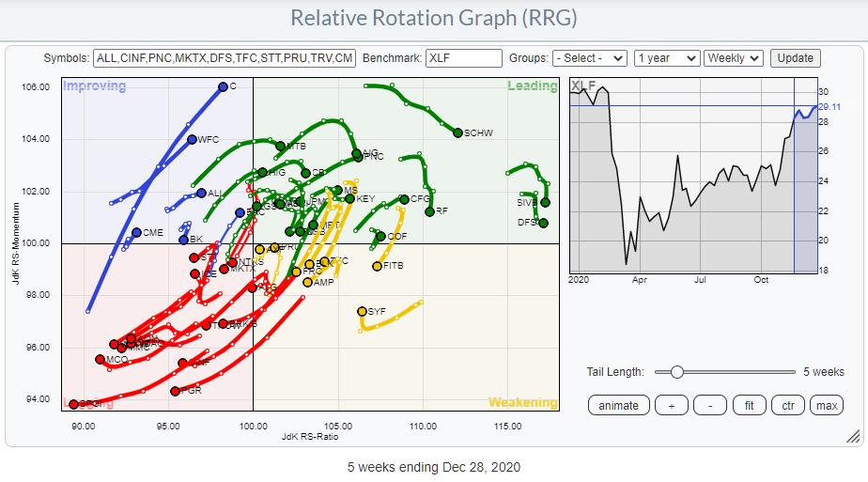Click the animate button
This screenshot has width=868, height=482.
click(618, 406)
